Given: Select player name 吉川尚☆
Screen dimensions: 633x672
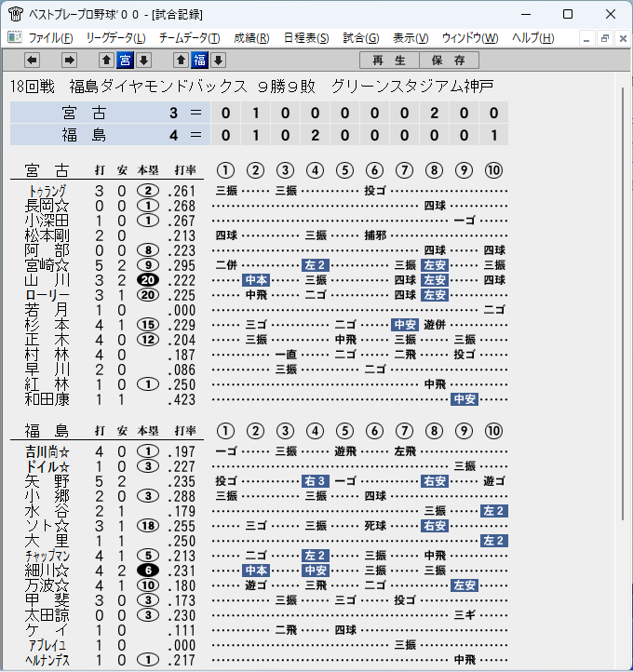Looking at the screenshot, I should coord(47,451).
